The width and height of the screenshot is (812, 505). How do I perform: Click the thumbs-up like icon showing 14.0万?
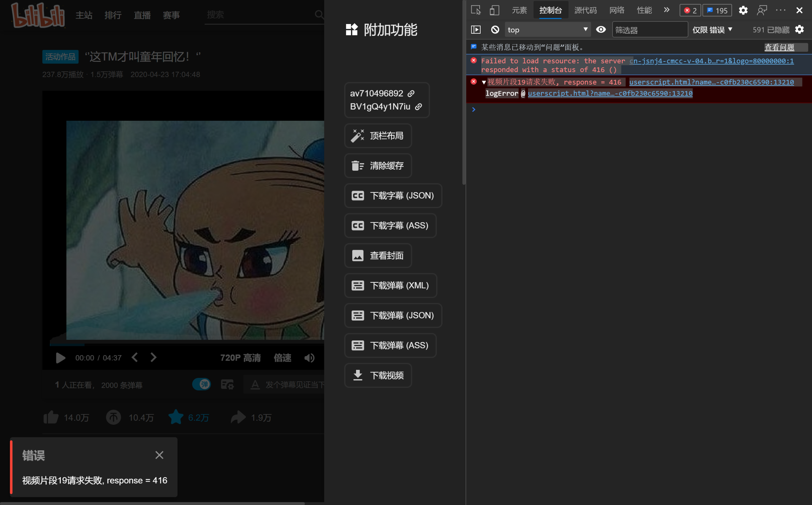pyautogui.click(x=51, y=418)
